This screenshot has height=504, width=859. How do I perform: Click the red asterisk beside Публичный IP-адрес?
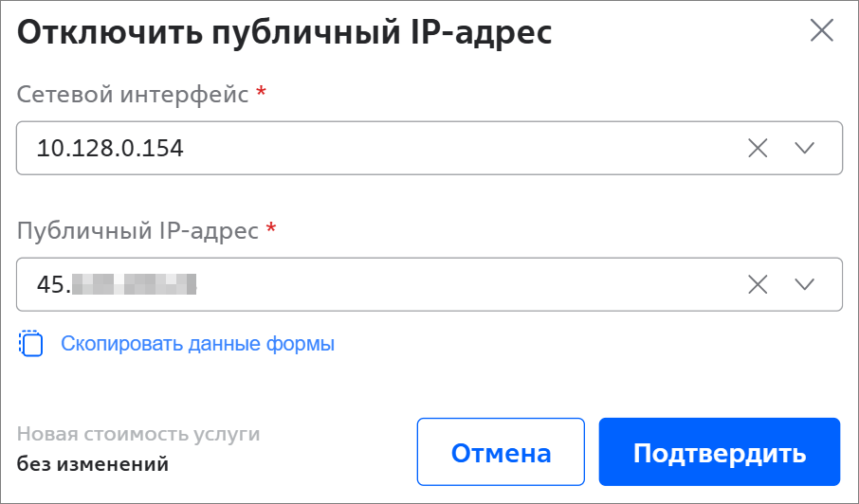pos(270,226)
